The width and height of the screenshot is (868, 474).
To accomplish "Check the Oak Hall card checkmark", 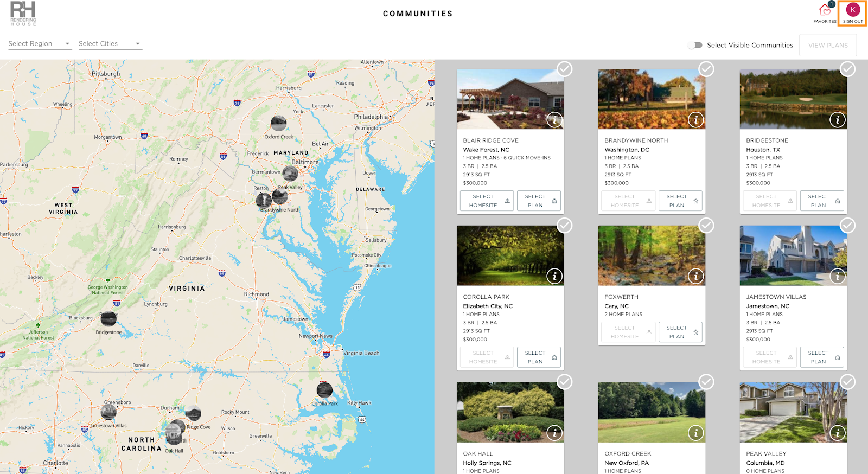I will [x=565, y=382].
